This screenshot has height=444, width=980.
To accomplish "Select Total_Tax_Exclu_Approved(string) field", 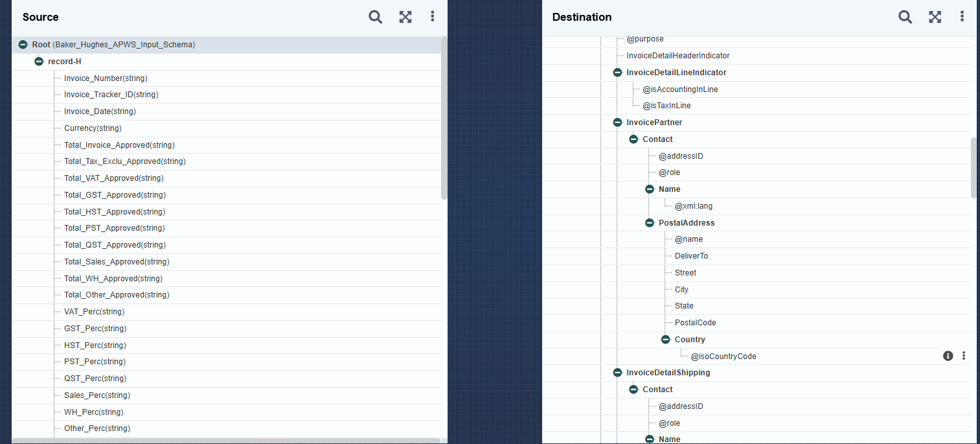I will click(125, 161).
